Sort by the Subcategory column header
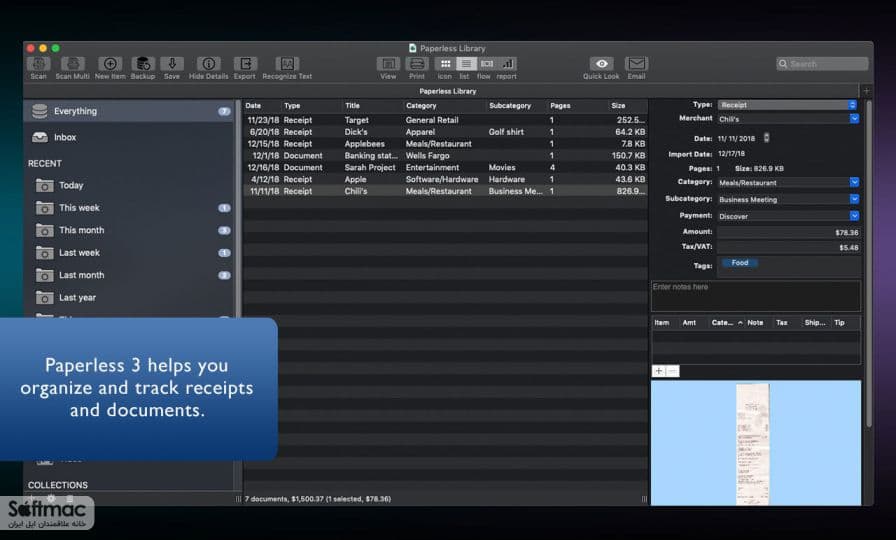 (x=517, y=106)
